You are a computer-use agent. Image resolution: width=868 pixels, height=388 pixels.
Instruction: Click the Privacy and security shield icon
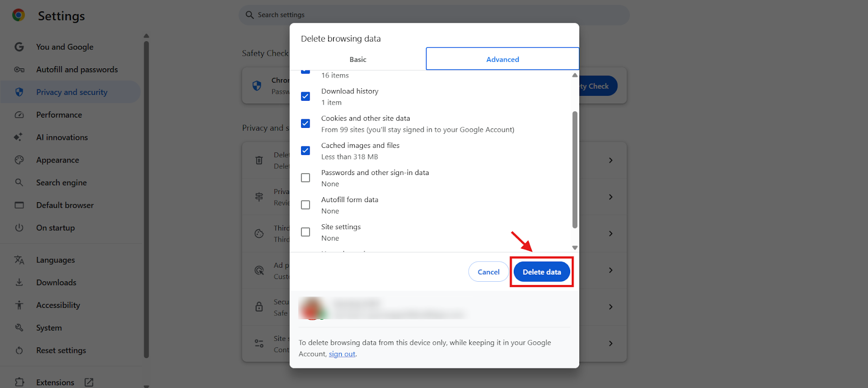coord(19,92)
